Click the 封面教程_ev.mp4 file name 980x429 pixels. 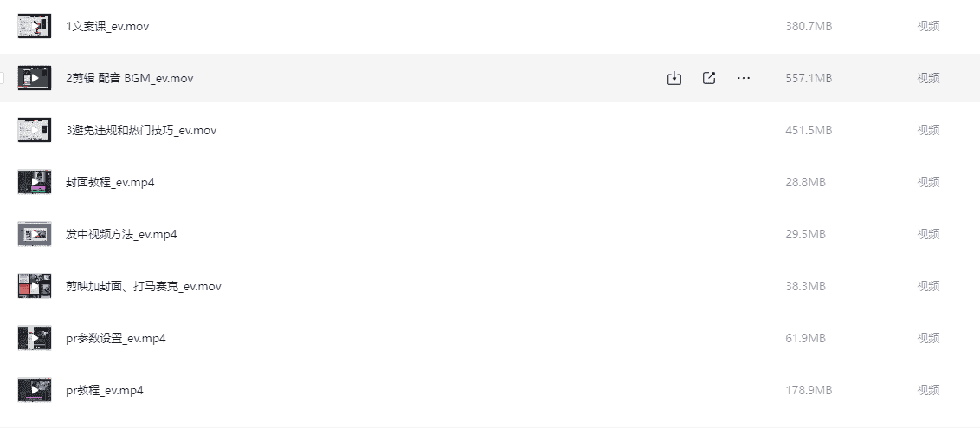pyautogui.click(x=110, y=182)
